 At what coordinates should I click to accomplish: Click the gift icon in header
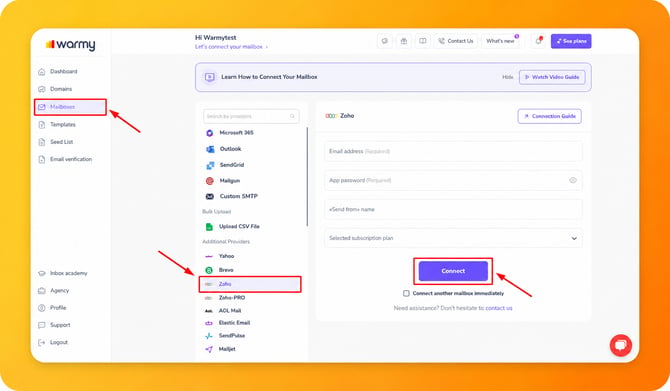pyautogui.click(x=404, y=41)
